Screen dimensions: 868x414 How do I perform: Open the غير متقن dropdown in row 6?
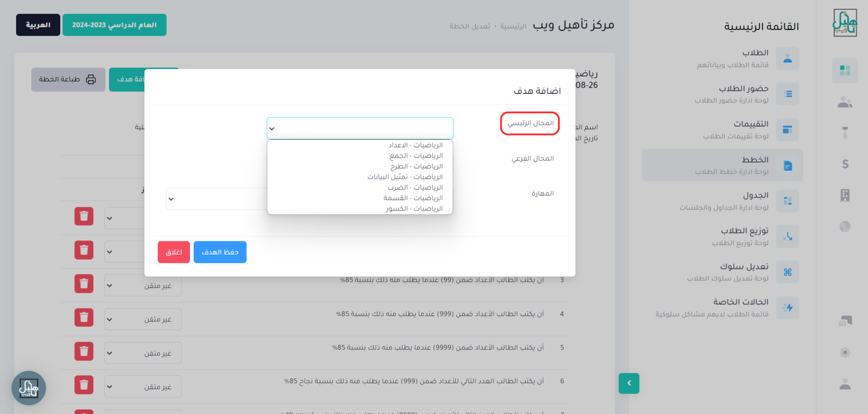pos(143,387)
